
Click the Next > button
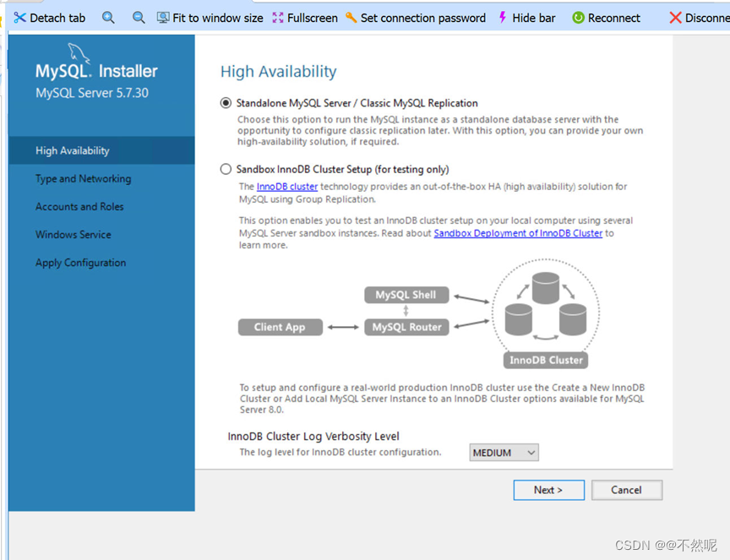[x=549, y=490]
